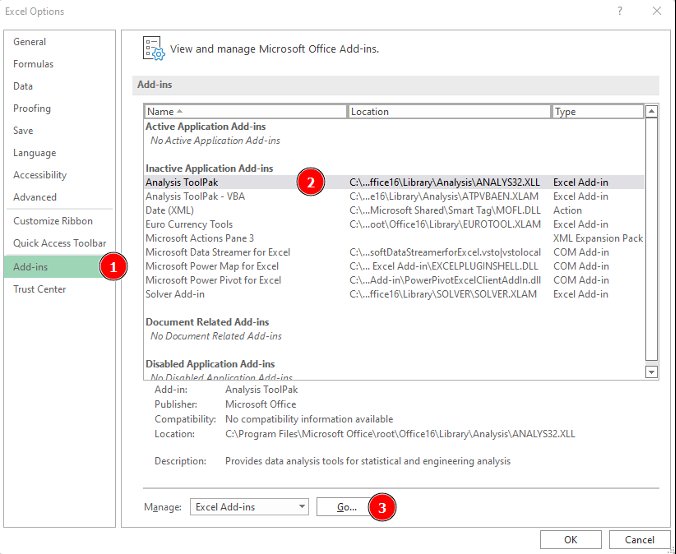Select Microsoft Power Pivot for Excel
The height and width of the screenshot is (554, 676).
[213, 280]
